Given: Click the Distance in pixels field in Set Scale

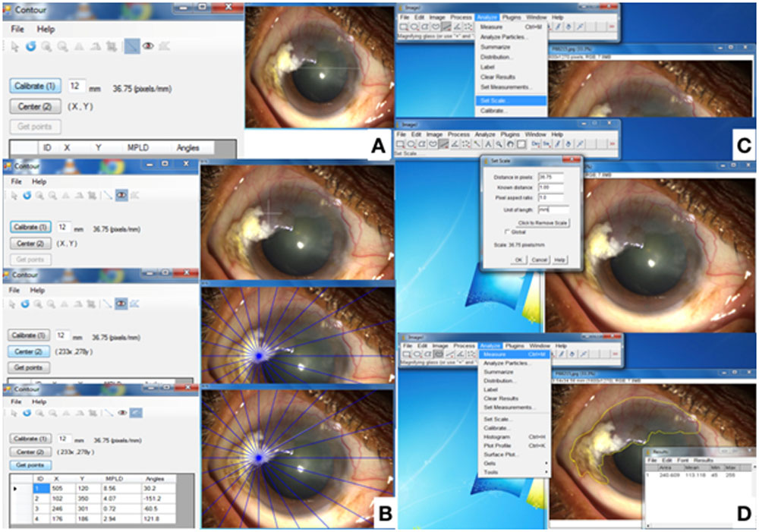Looking at the screenshot, I should 550,177.
